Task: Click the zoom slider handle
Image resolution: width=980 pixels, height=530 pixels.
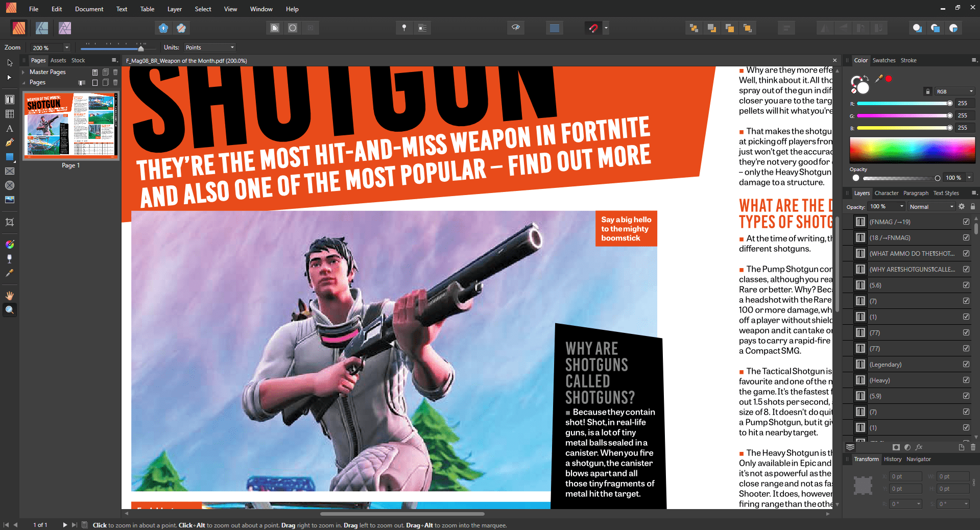Action: 141,48
